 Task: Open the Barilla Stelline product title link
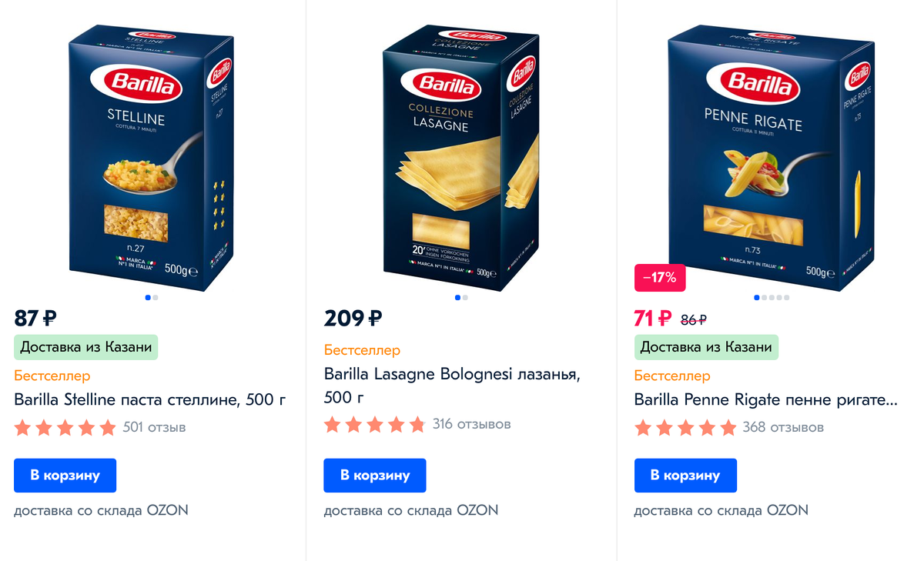(x=149, y=399)
